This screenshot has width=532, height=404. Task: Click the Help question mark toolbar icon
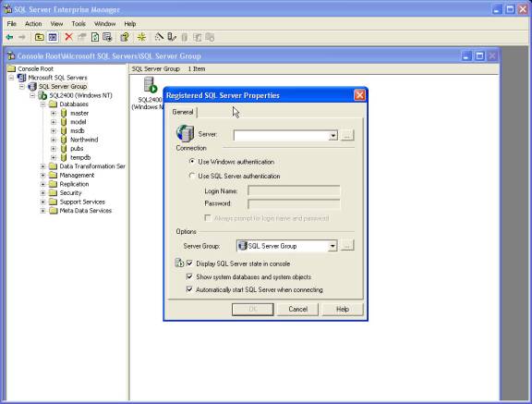coord(125,37)
